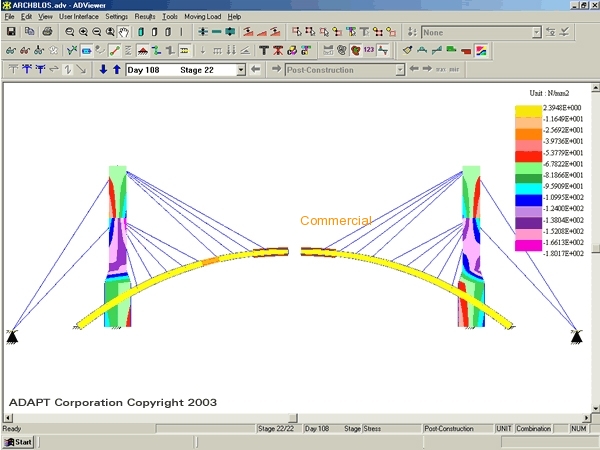Click left arrow beside stage dropdown
This screenshot has height=450, width=600.
point(256,69)
